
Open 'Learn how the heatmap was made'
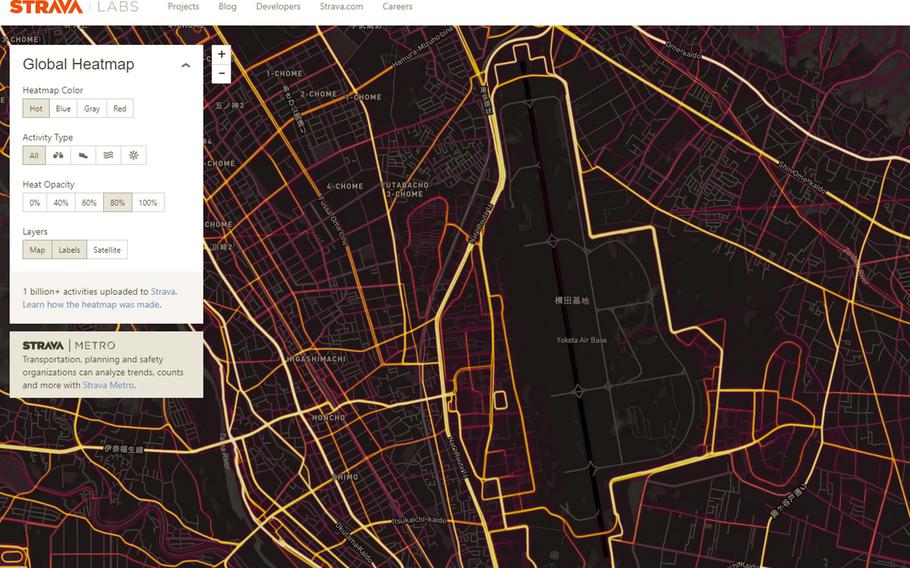(91, 305)
